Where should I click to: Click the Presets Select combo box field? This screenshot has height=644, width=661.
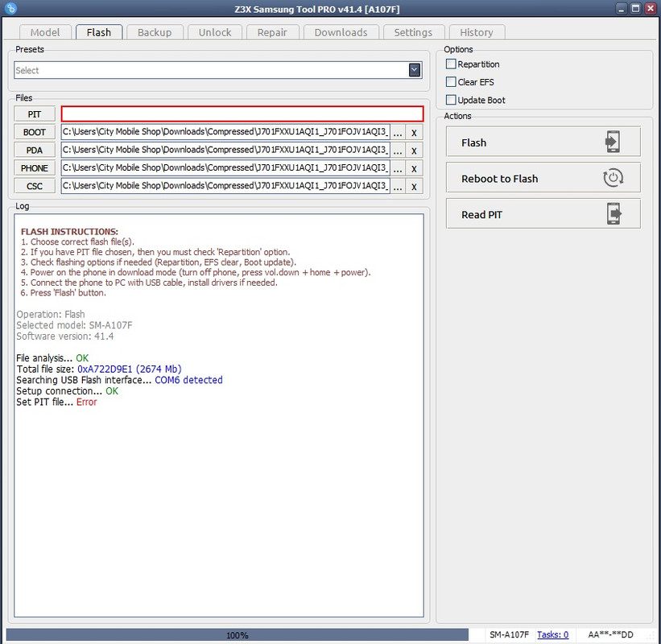coord(218,70)
